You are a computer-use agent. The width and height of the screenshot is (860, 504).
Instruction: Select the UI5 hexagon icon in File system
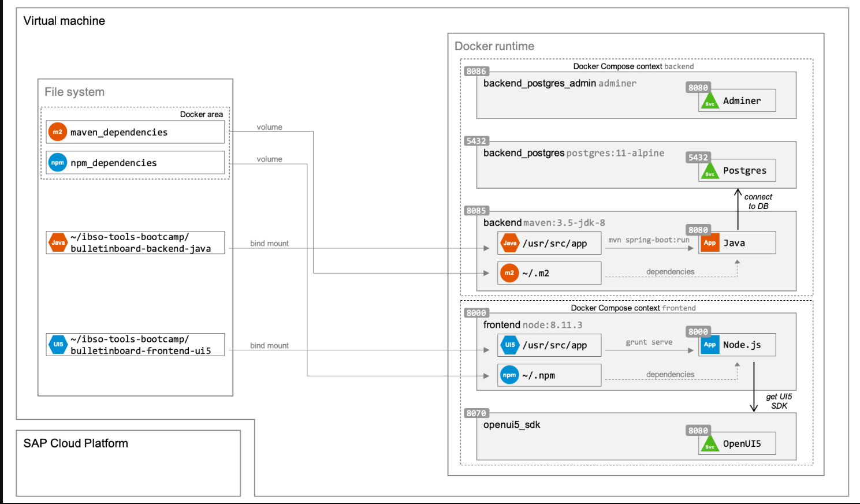pos(58,345)
